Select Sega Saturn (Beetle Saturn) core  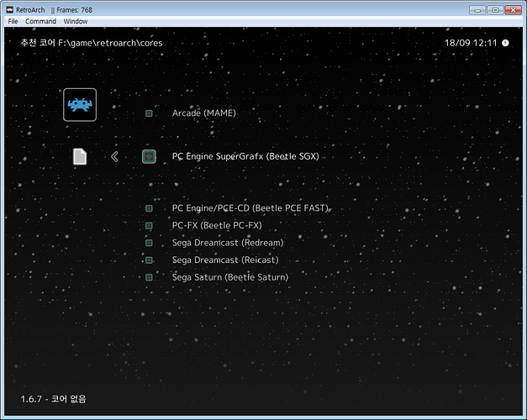pyautogui.click(x=230, y=277)
